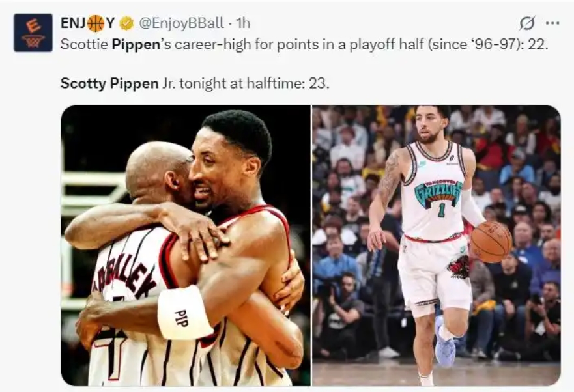Click the Grizzlies jersey number 1
The width and height of the screenshot is (574, 392).
click(442, 210)
